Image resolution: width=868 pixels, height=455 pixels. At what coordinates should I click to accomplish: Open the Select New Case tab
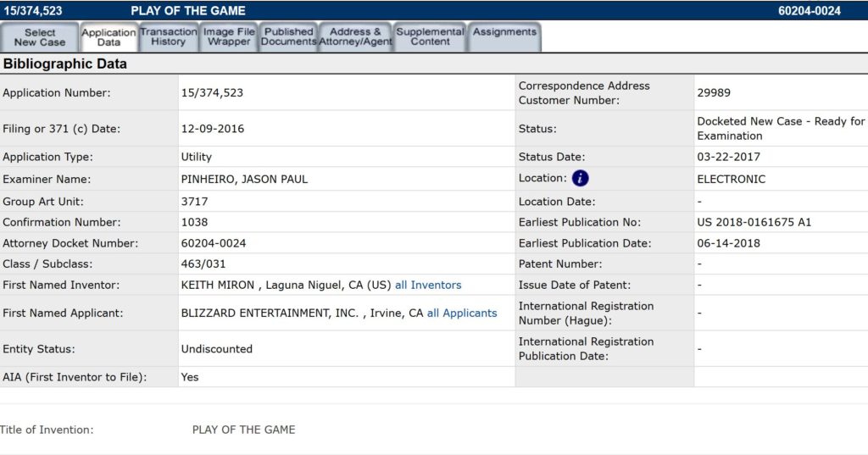(40, 37)
